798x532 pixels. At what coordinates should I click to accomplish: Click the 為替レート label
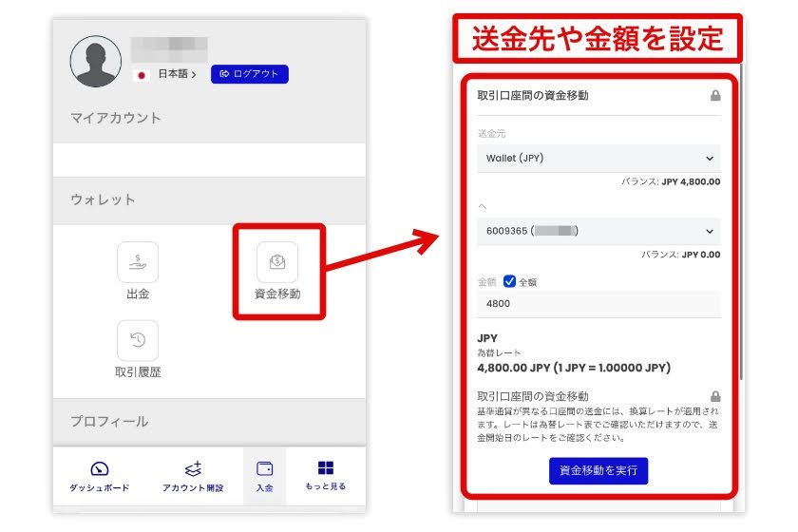click(499, 352)
